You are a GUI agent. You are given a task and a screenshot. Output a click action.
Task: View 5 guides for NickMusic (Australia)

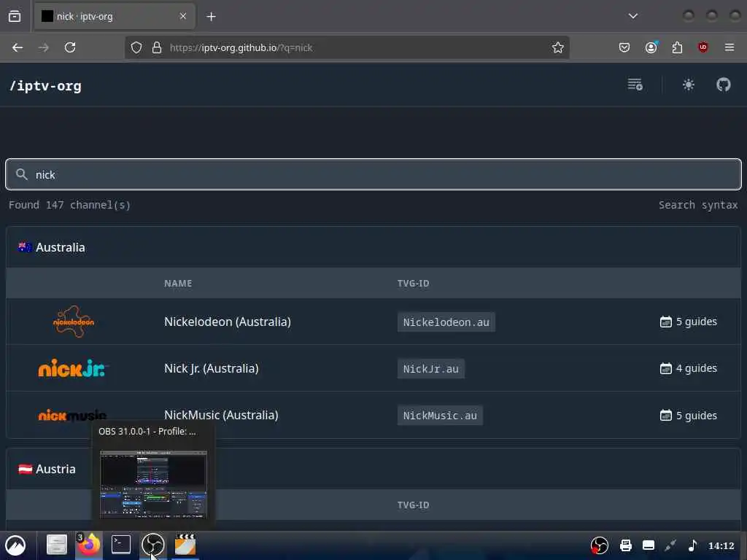[x=689, y=415]
